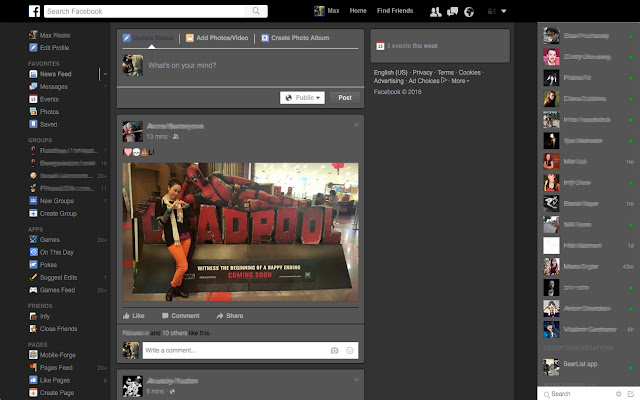This screenshot has height=400, width=640.
Task: Open the notifications globe icon
Action: pyautogui.click(x=469, y=11)
